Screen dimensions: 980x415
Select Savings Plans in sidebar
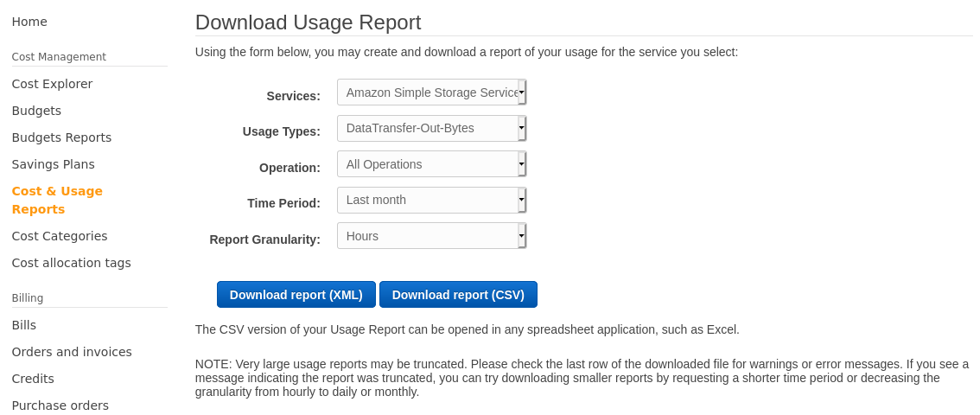(x=53, y=164)
